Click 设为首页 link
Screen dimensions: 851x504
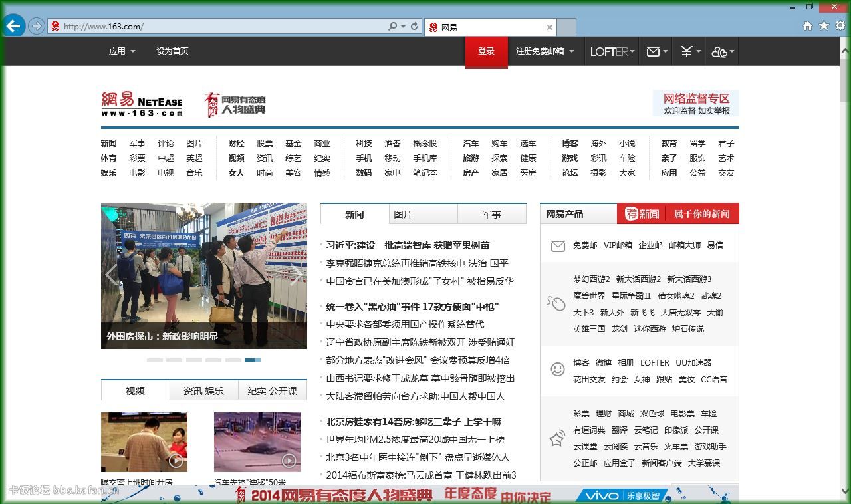point(172,51)
